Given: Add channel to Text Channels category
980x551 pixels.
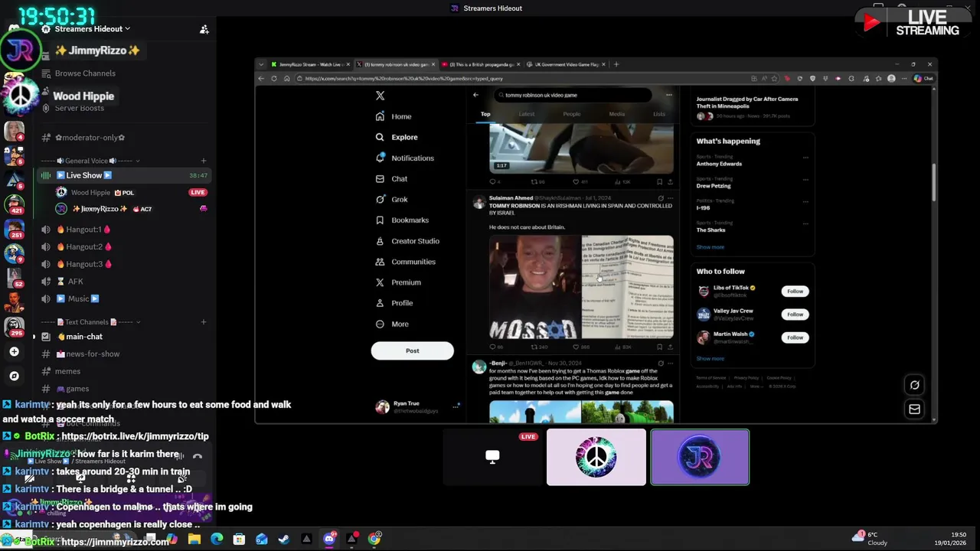Looking at the screenshot, I should (204, 322).
